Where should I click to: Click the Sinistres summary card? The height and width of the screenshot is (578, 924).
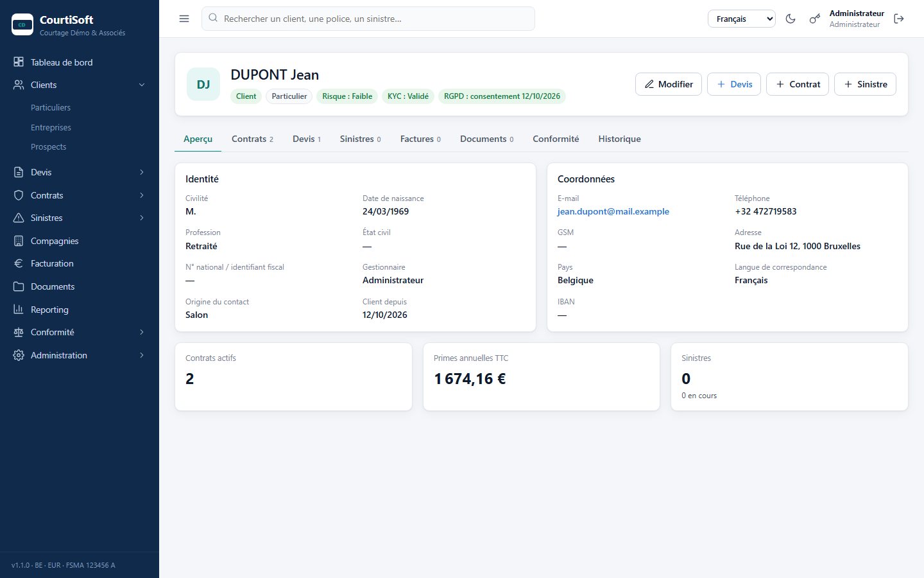[789, 376]
